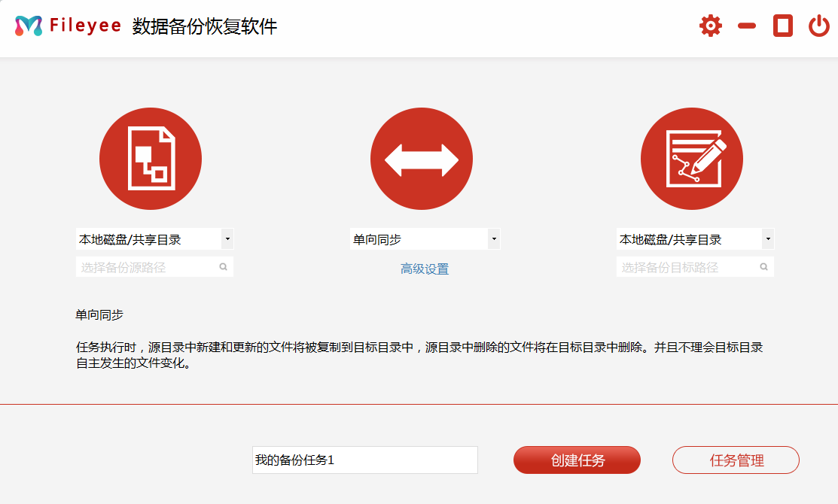Click the power exit icon
The height and width of the screenshot is (504, 838).
(x=819, y=25)
